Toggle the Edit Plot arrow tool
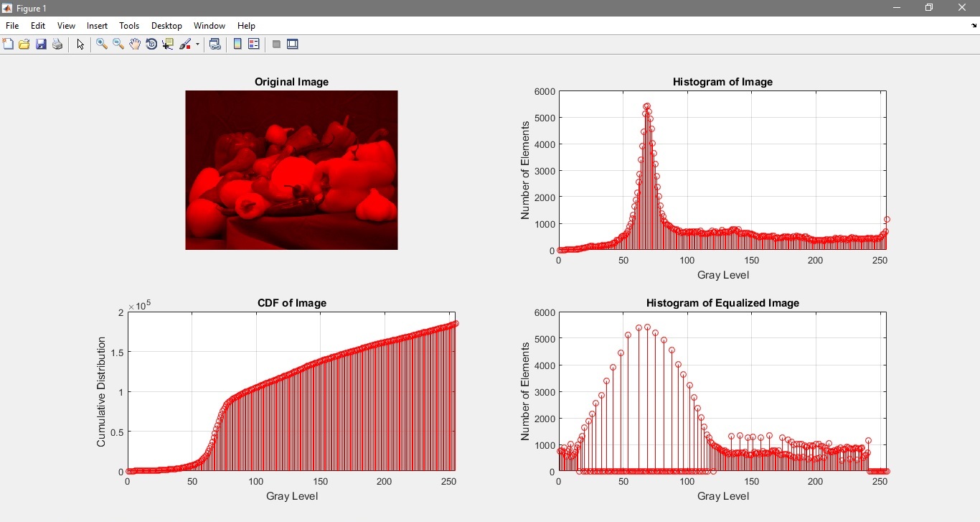Image resolution: width=980 pixels, height=522 pixels. point(80,45)
